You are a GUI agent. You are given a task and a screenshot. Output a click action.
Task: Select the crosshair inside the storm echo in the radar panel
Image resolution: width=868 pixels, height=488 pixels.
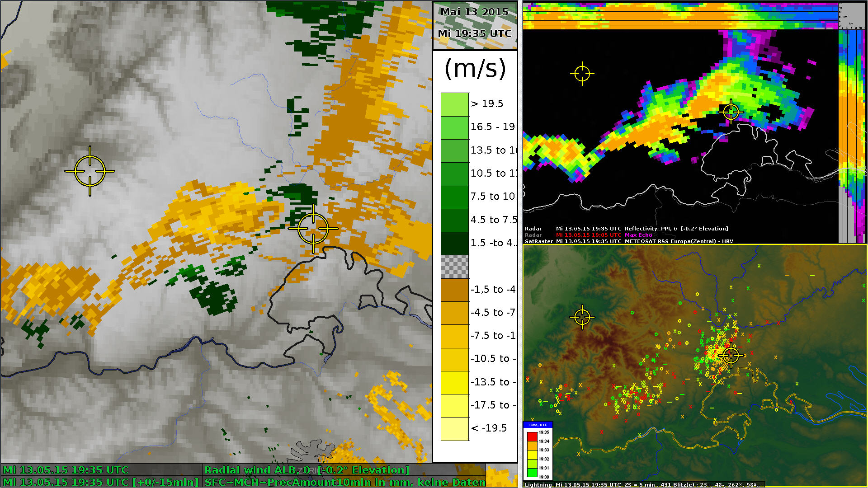tap(731, 111)
